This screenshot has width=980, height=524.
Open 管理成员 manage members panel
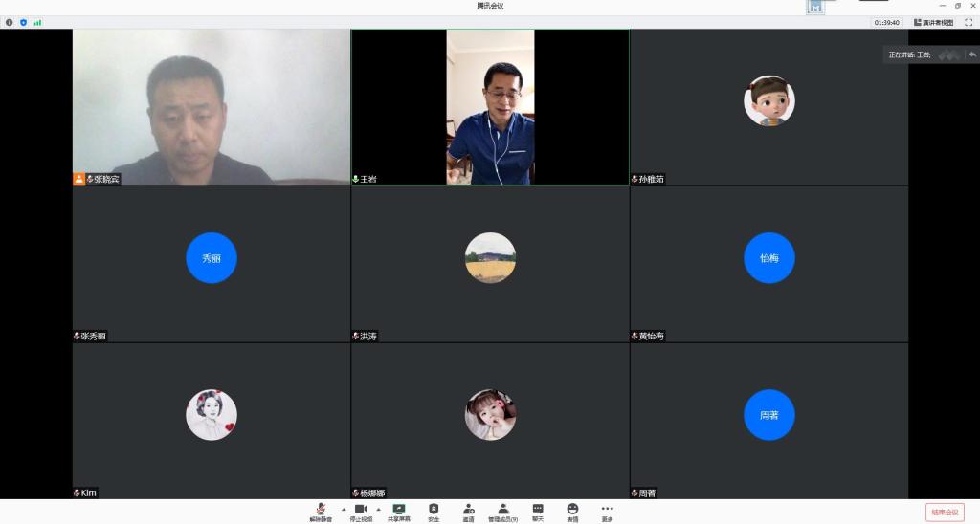click(502, 511)
